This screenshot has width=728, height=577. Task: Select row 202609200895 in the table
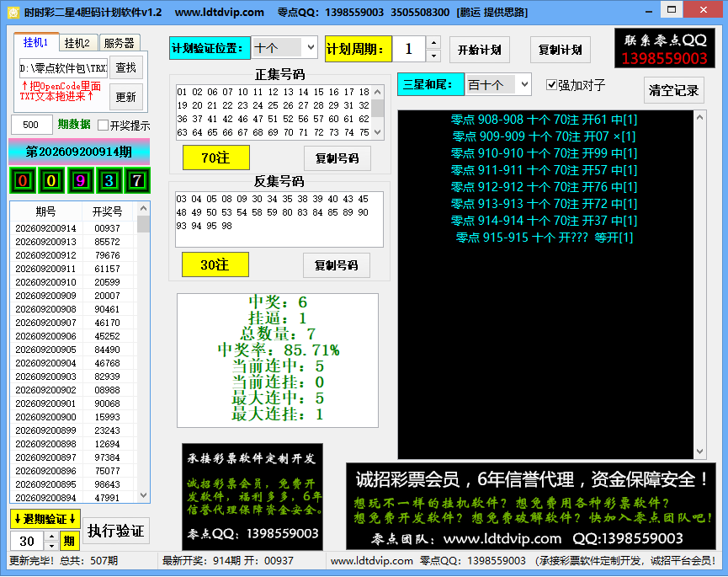[73, 484]
